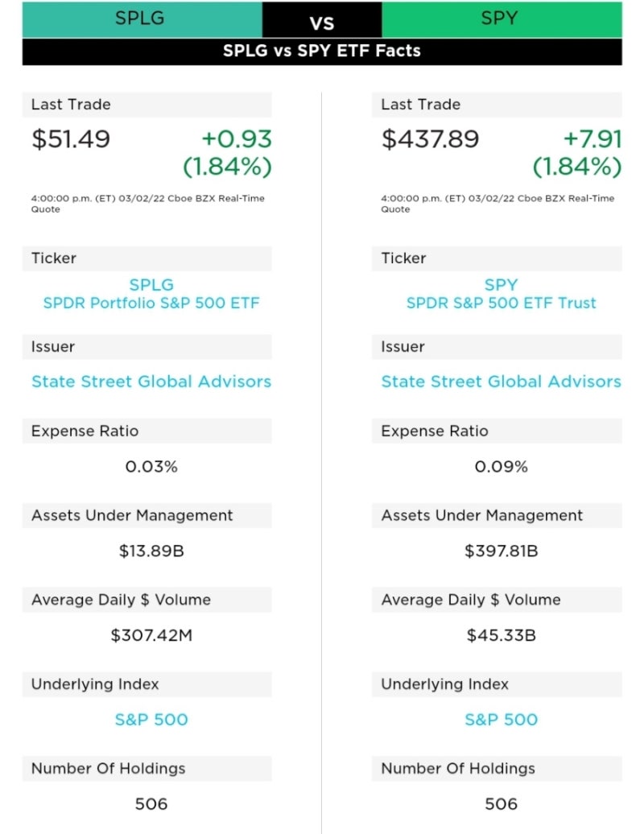Image resolution: width=644 pixels, height=834 pixels.
Task: Click the SPLG vs SPY ETF Facts title bar
Action: [x=322, y=51]
